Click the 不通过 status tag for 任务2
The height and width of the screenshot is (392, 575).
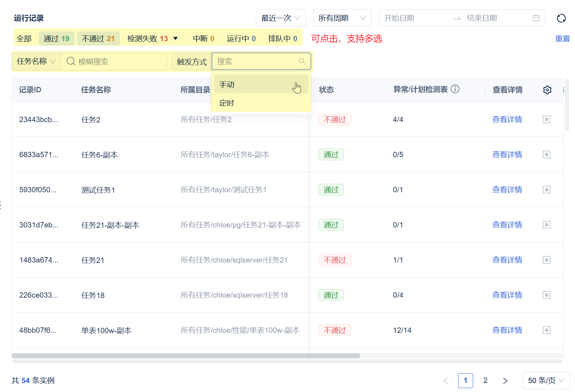point(335,120)
